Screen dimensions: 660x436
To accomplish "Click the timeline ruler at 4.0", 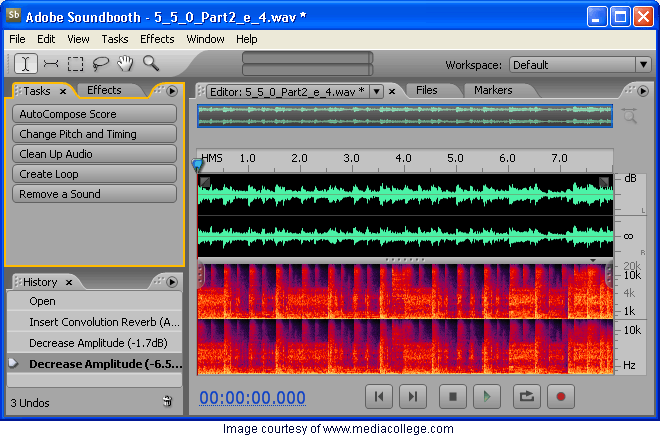I will [x=403, y=158].
